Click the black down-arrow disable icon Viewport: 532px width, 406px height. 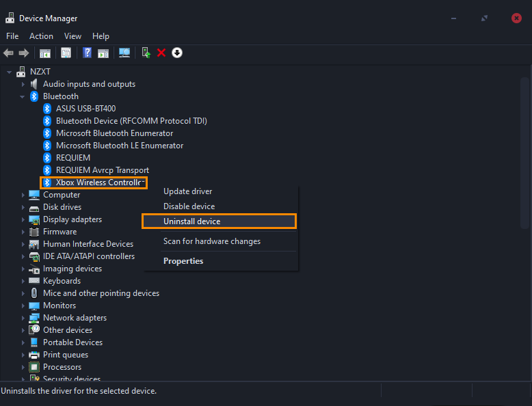tap(177, 53)
